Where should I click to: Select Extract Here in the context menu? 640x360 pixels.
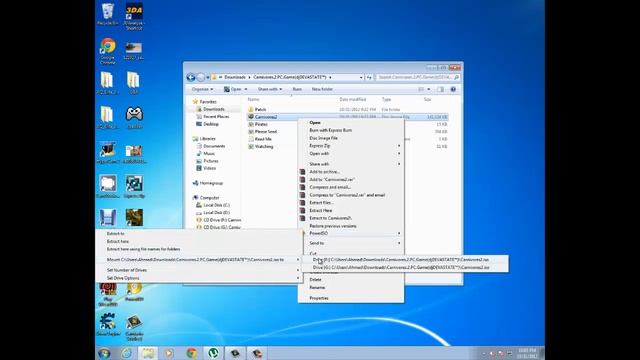[320, 211]
